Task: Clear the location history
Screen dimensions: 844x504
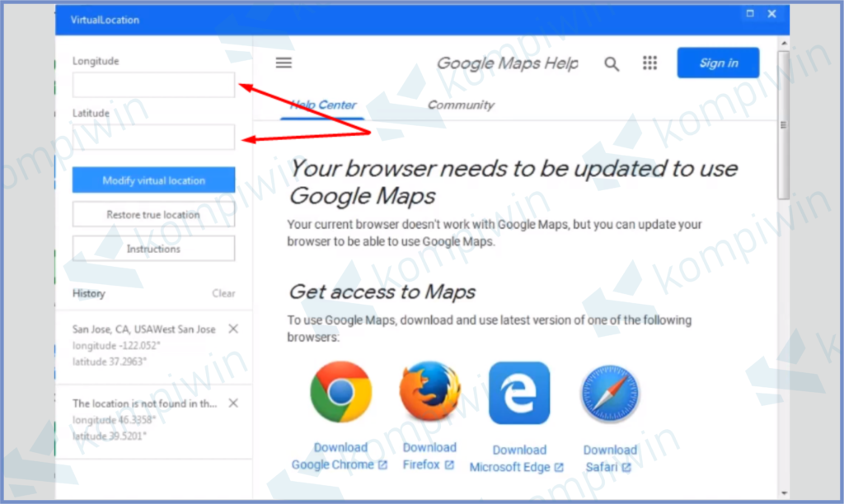Action: click(223, 293)
